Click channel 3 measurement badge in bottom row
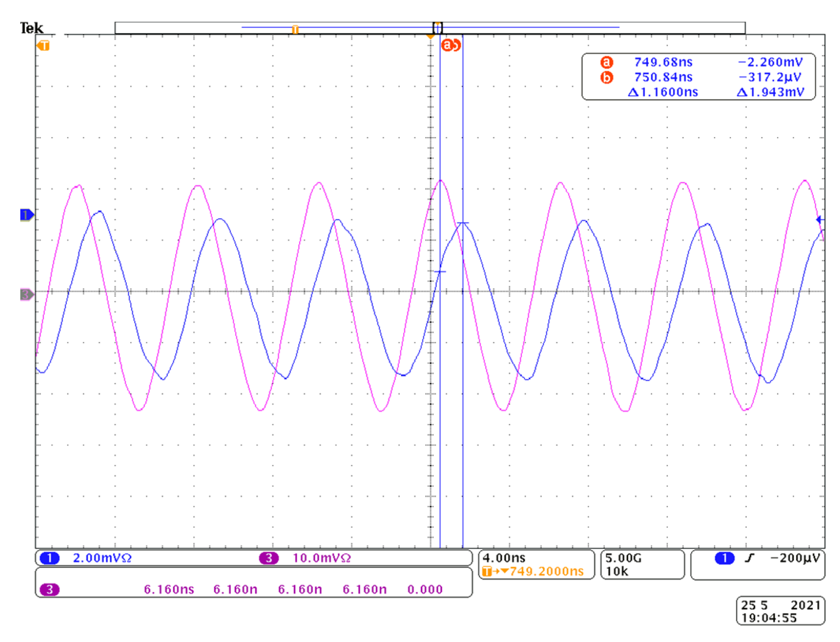 coord(49,590)
